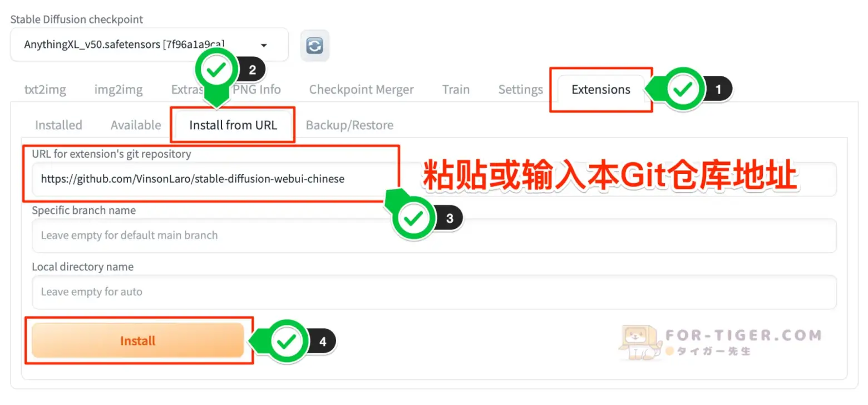Click the dropdown arrow beside AnythingXL_v50.safetensors
Viewport: 868px width, 405px height.
264,45
